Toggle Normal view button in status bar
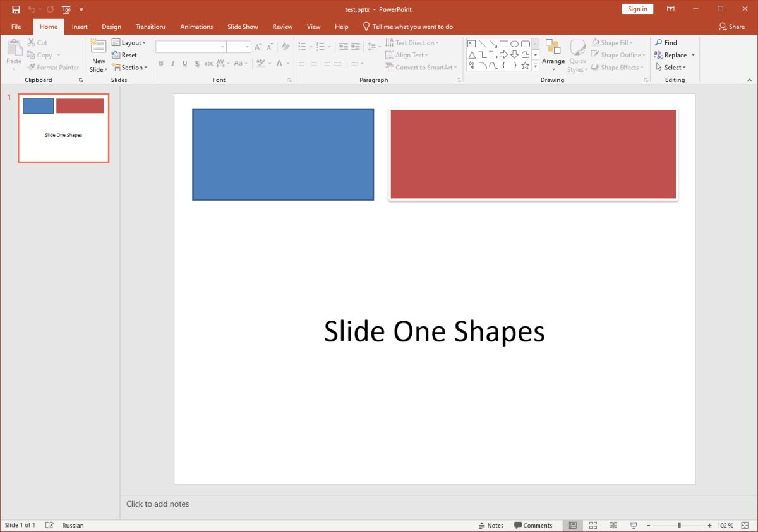The height and width of the screenshot is (532, 758). [573, 525]
